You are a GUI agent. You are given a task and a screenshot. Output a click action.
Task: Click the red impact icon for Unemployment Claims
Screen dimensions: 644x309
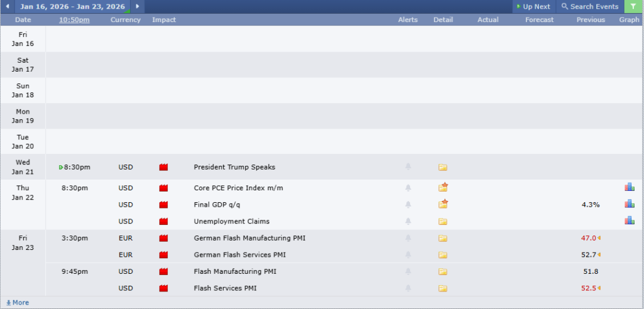tap(164, 221)
